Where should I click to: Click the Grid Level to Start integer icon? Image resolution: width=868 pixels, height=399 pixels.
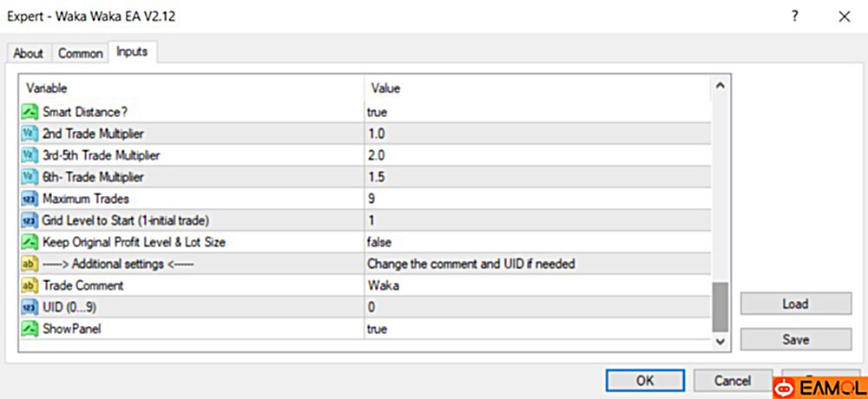point(29,220)
